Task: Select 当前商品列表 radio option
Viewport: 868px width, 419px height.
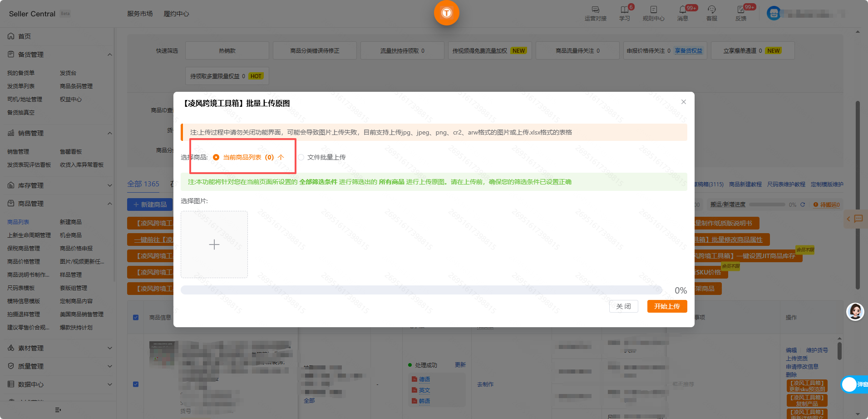Action: (x=216, y=157)
